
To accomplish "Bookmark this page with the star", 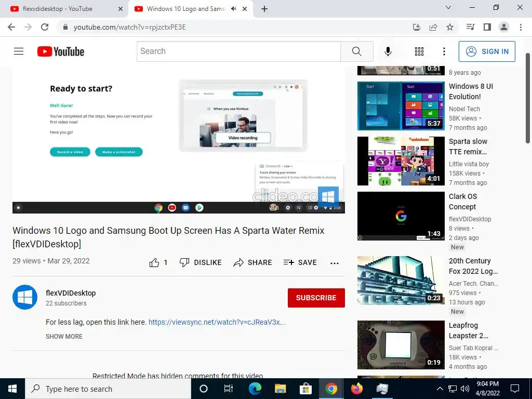I will 450,27.
